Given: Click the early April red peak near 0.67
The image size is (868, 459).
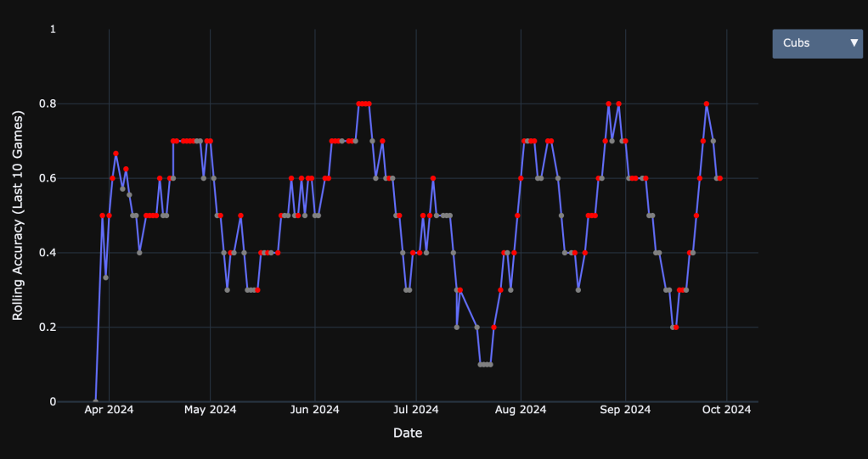Looking at the screenshot, I should 116,154.
